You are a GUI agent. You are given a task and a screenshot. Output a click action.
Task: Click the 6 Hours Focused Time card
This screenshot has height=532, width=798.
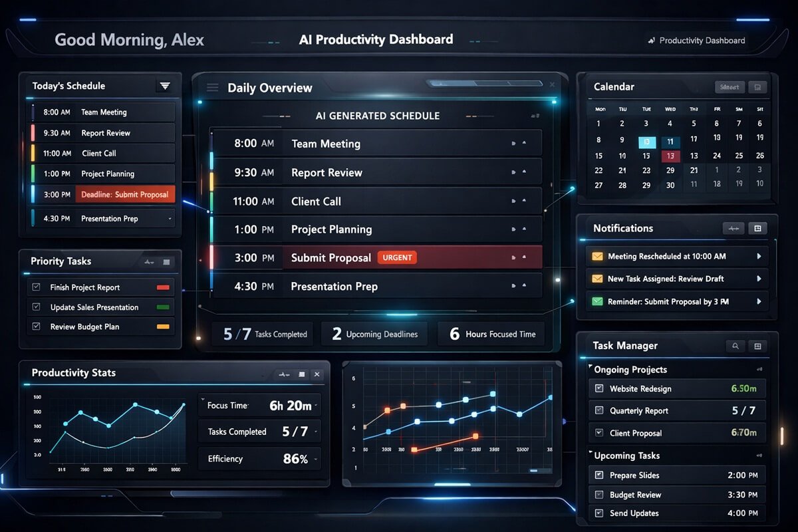491,334
